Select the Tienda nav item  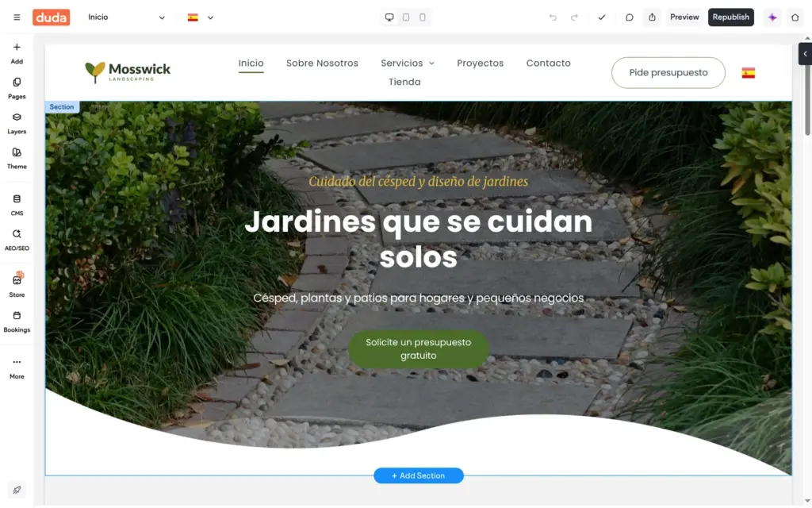(x=404, y=82)
